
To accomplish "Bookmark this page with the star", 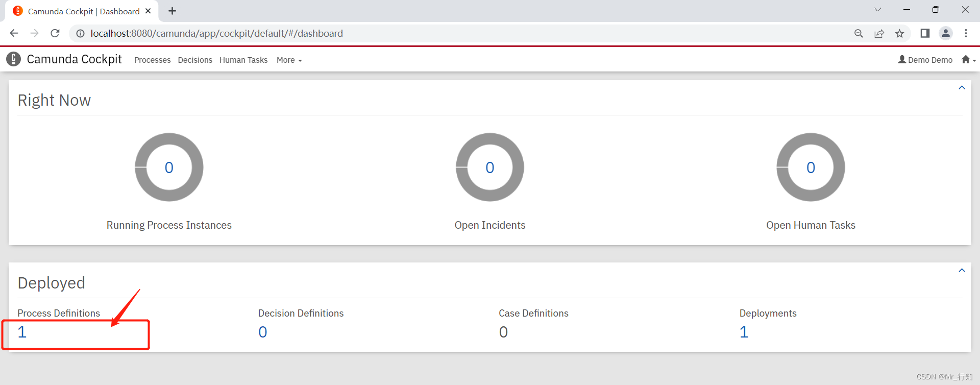I will [x=899, y=33].
